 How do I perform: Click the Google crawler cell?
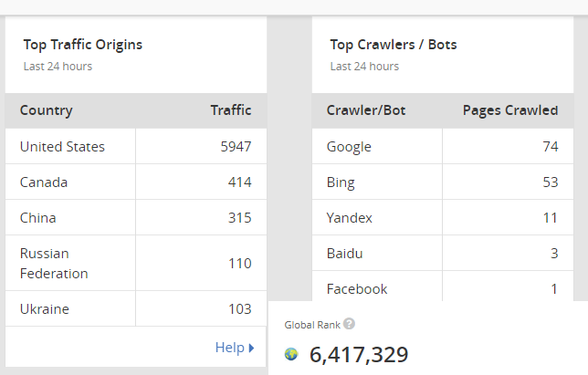coord(377,146)
